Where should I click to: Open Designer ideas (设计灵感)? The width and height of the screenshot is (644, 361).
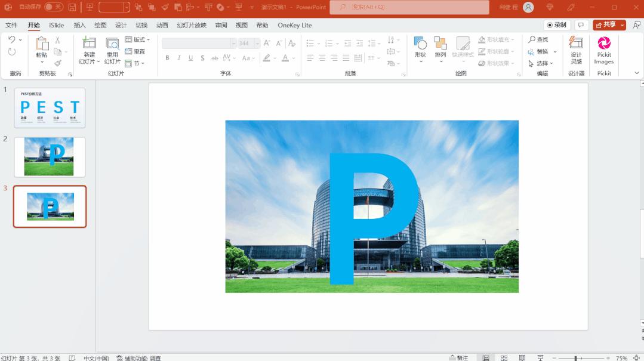click(576, 44)
